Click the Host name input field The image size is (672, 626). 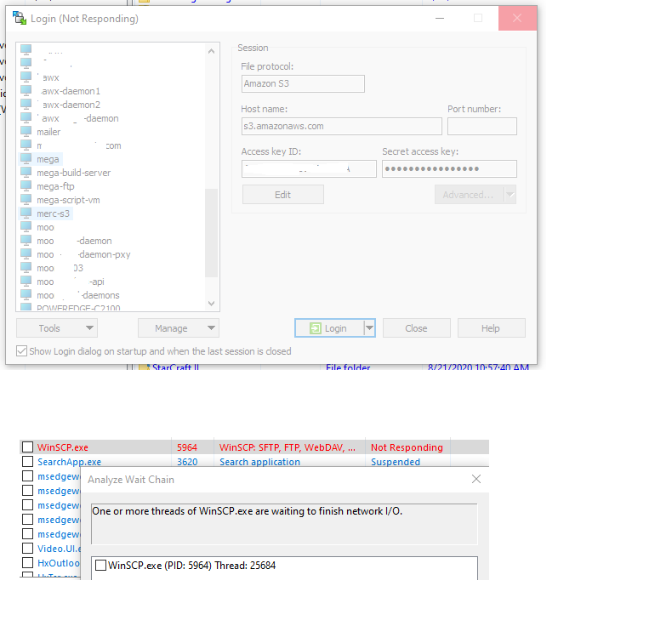341,126
